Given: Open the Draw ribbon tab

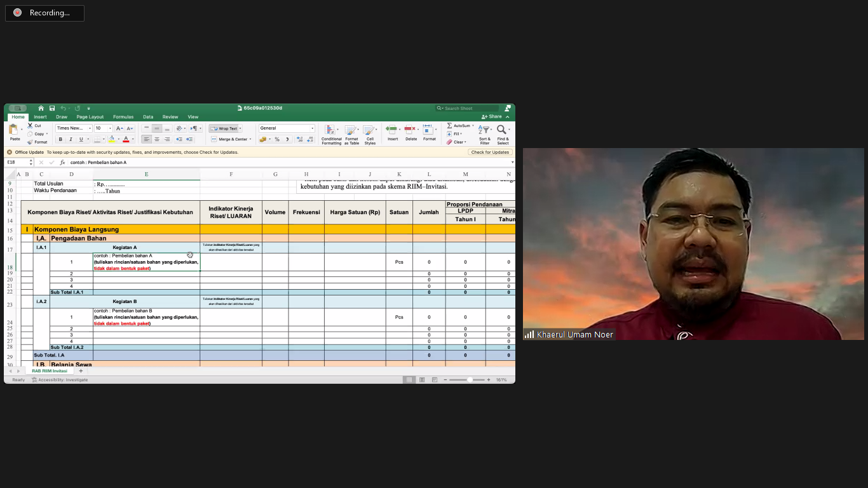Looking at the screenshot, I should click(x=62, y=117).
